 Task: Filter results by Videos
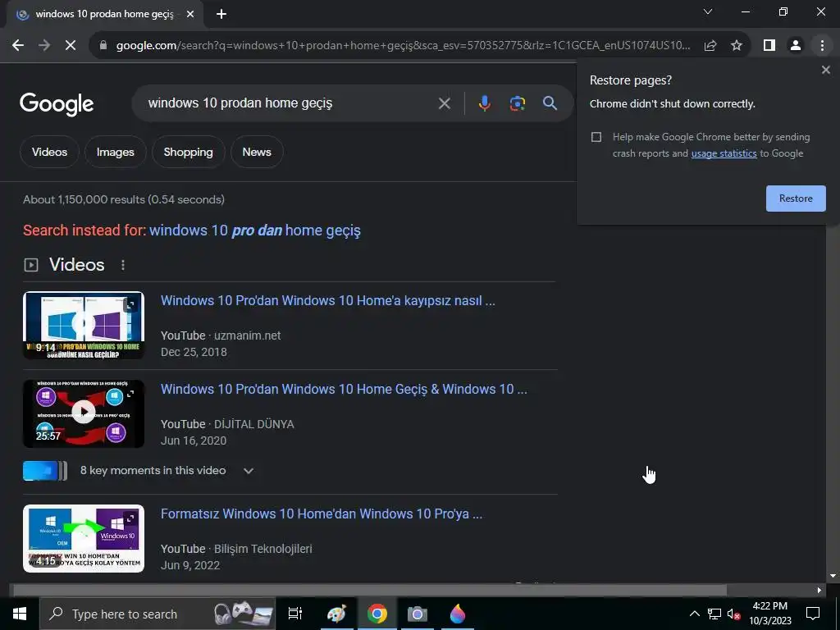tap(49, 152)
